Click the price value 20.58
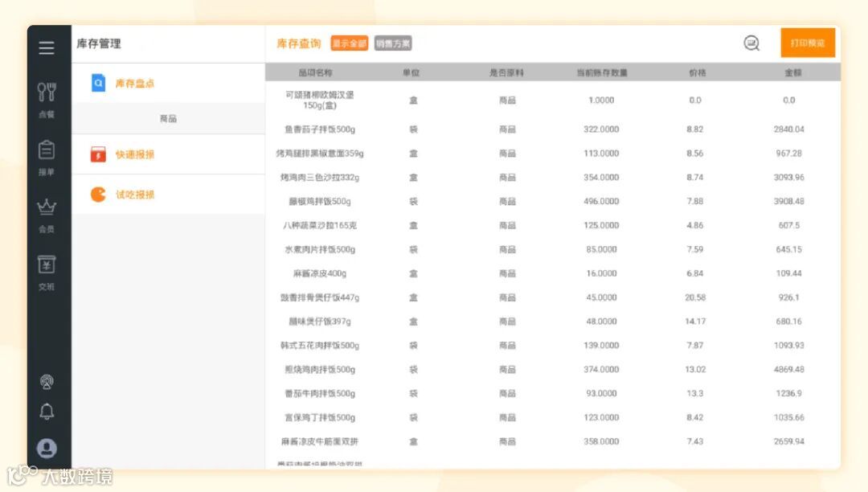Image resolution: width=868 pixels, height=492 pixels. pos(694,297)
